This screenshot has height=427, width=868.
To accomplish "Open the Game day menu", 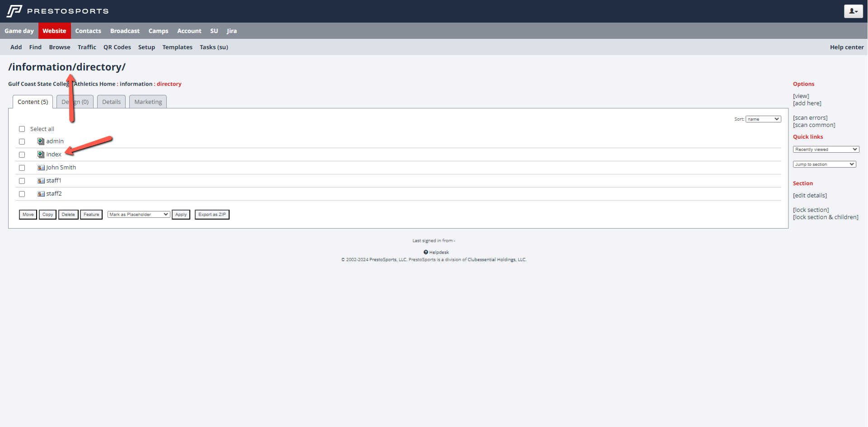I will pos(19,31).
